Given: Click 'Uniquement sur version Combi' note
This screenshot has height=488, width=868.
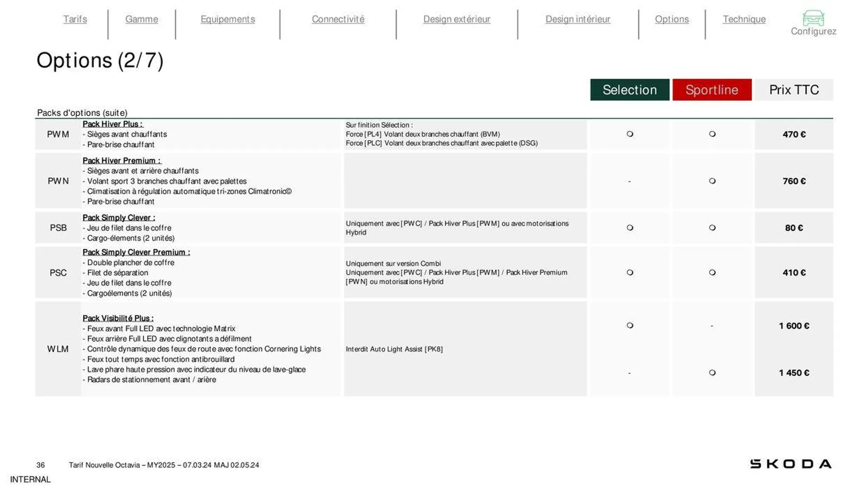Looking at the screenshot, I should coord(393,263).
